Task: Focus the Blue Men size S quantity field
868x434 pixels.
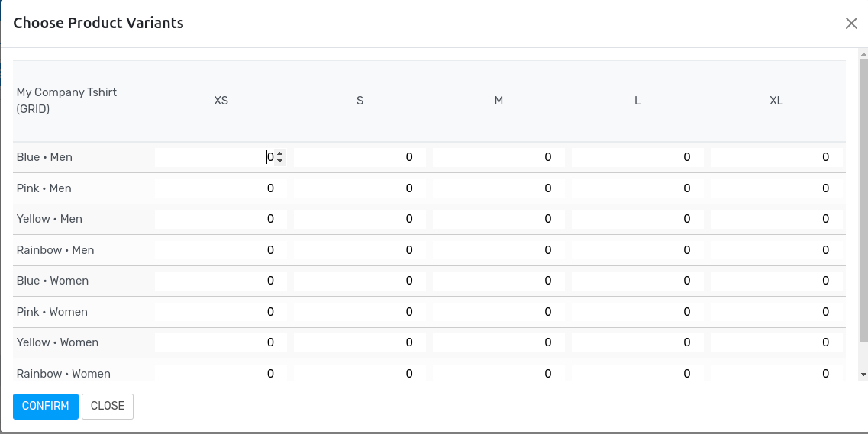Action: (x=360, y=157)
